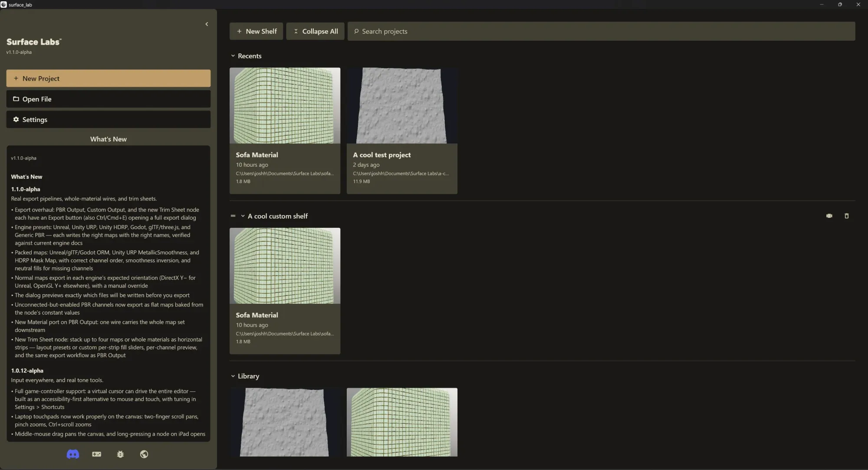Screen dimensions: 868x470
Task: Click the '2 days ago' timestamp
Action: pyautogui.click(x=366, y=165)
